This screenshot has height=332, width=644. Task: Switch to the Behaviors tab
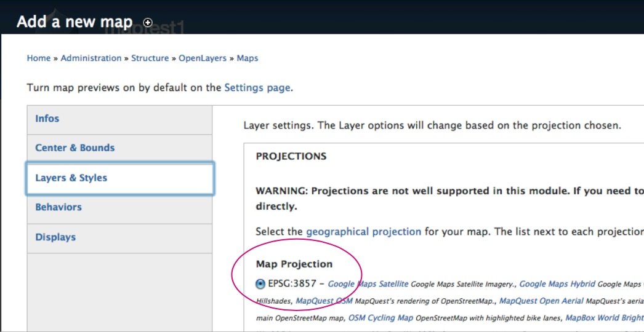tap(58, 207)
